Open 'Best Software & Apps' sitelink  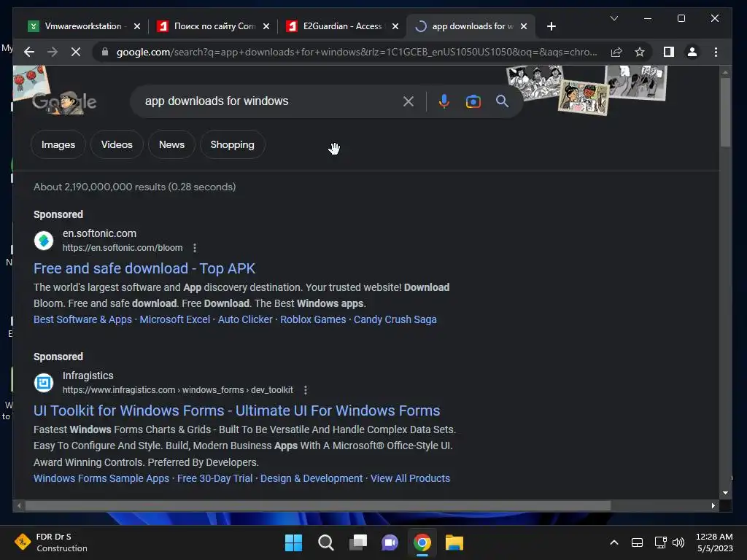coord(82,319)
